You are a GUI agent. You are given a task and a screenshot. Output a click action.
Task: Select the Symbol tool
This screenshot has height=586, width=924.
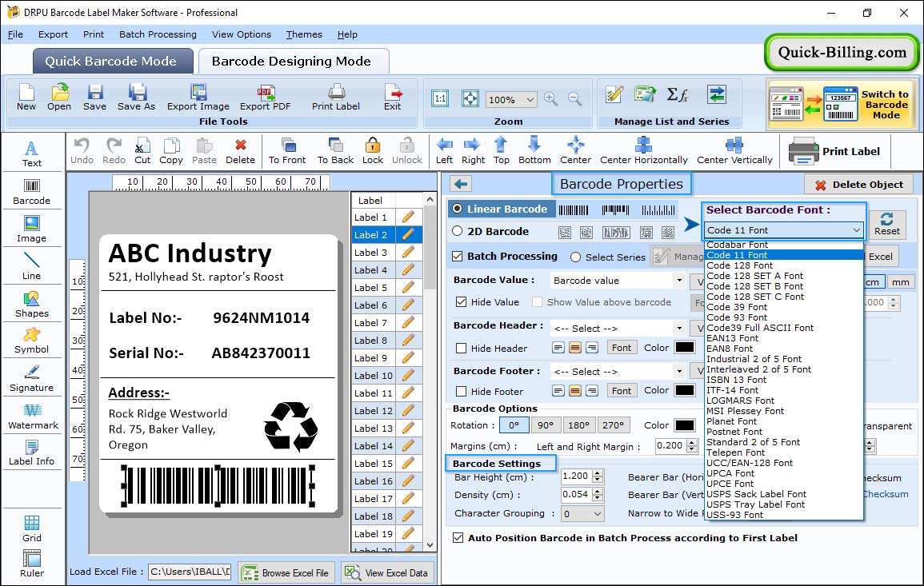pos(32,341)
